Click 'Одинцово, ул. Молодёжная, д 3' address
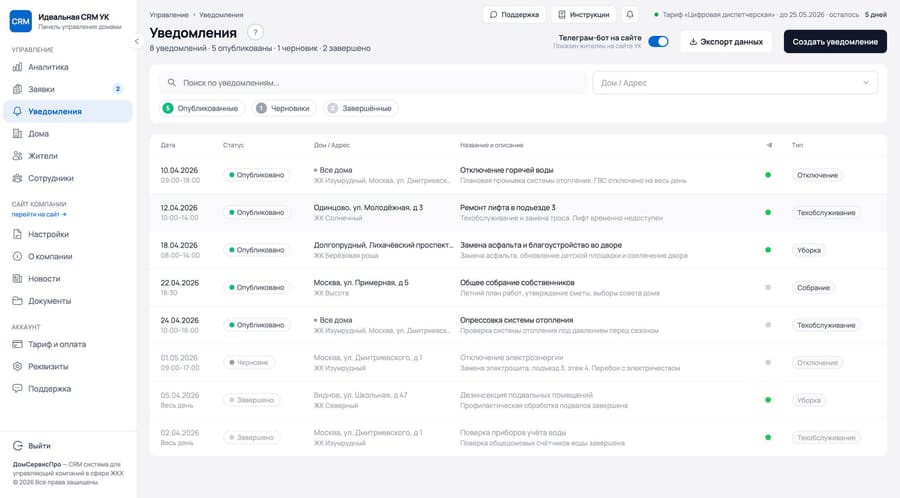This screenshot has width=900, height=498. tap(368, 208)
